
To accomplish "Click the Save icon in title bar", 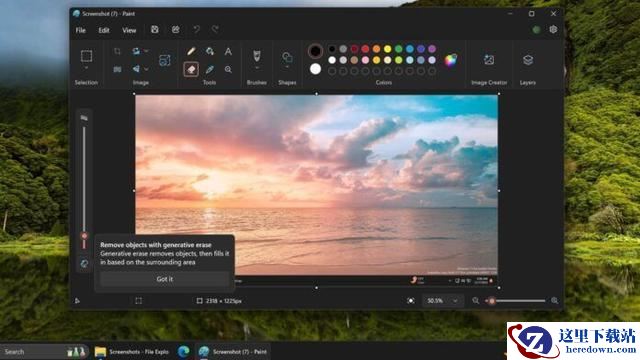I will click(155, 29).
